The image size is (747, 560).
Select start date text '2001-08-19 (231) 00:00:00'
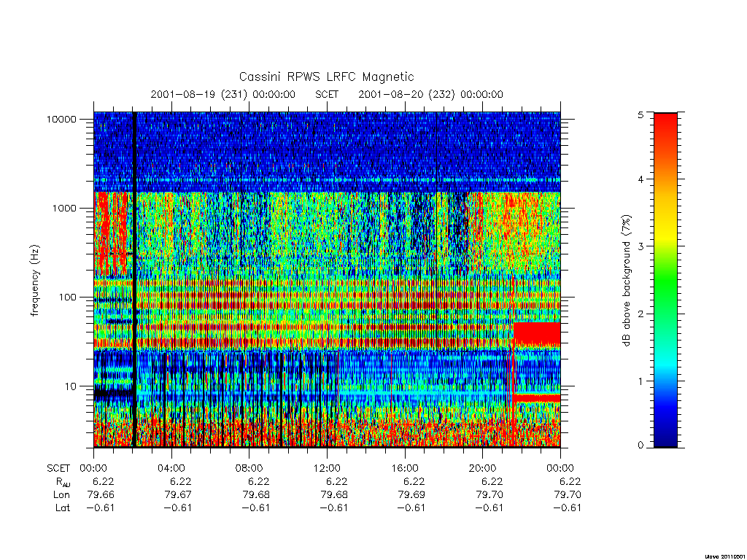point(223,94)
